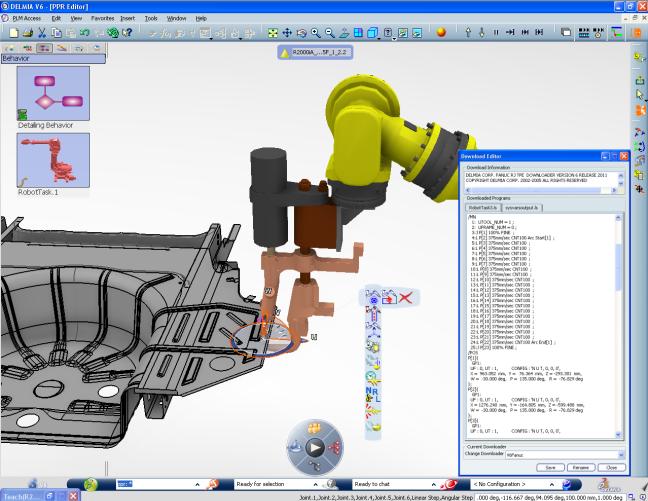The image size is (648, 501).
Task: Open the What's This help icon
Action: (127, 33)
